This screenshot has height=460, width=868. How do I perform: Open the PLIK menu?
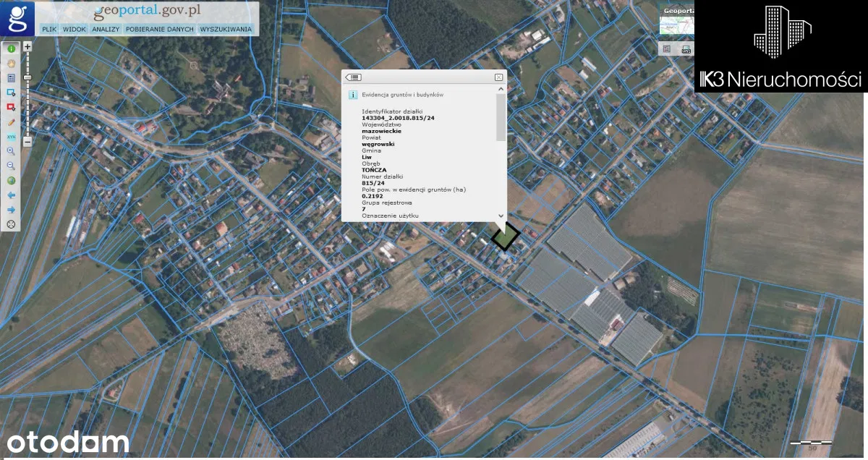click(49, 30)
